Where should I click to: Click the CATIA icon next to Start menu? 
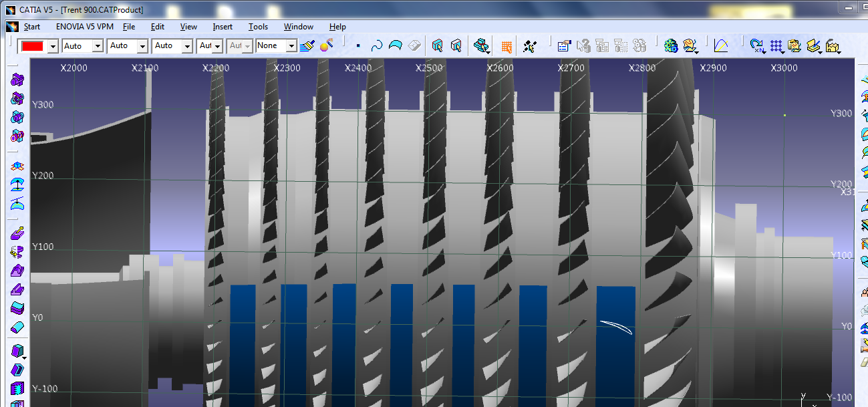point(12,27)
